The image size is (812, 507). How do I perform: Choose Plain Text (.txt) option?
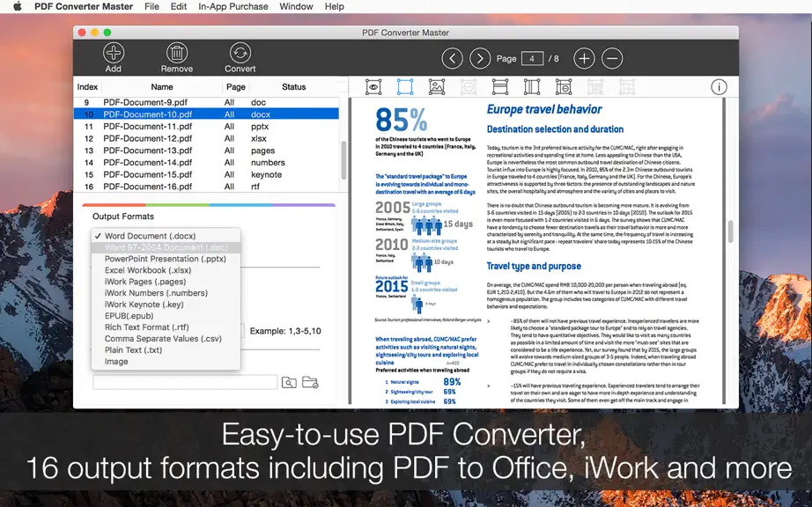[x=166, y=349]
